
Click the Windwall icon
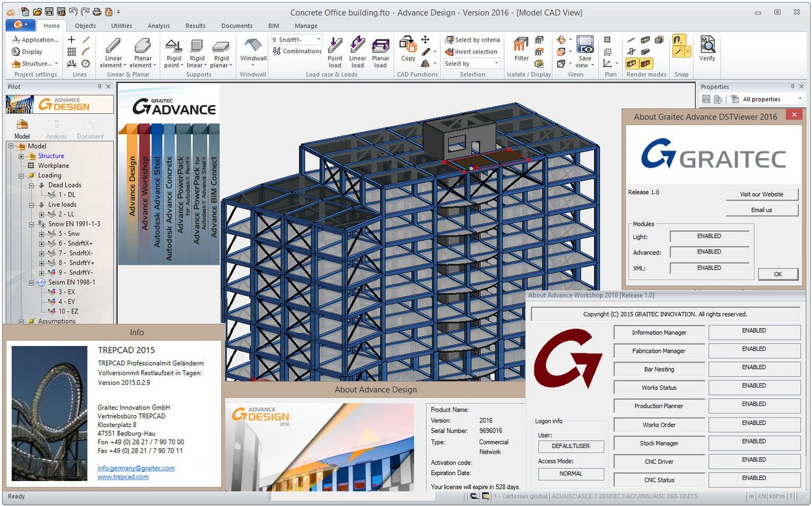coord(253,45)
